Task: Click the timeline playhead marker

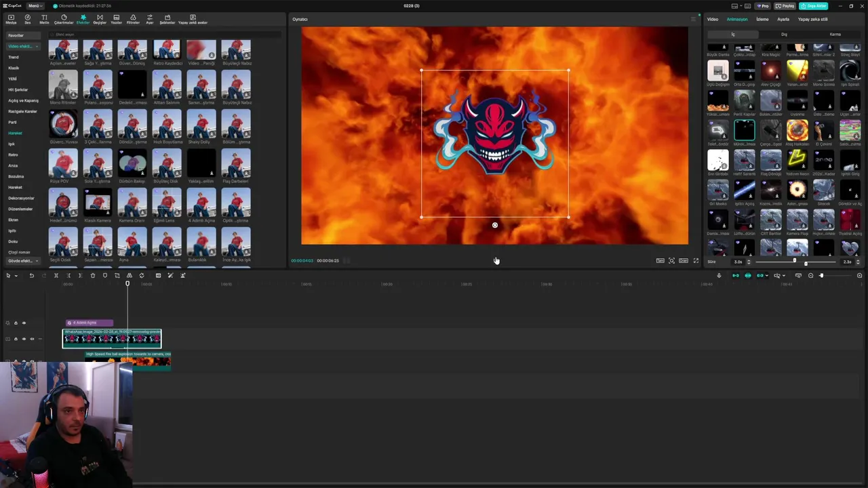Action: [127, 284]
